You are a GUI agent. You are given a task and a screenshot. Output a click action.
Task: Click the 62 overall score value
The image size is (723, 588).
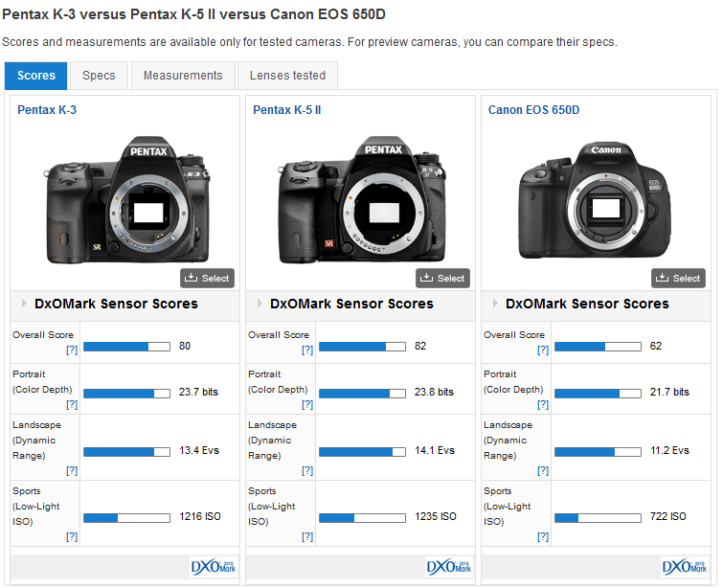click(656, 346)
